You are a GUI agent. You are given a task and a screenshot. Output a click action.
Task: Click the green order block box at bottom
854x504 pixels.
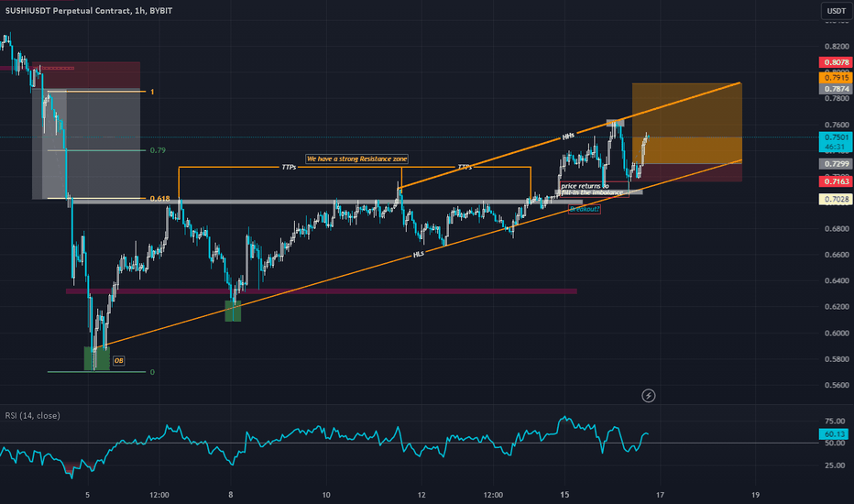point(96,358)
